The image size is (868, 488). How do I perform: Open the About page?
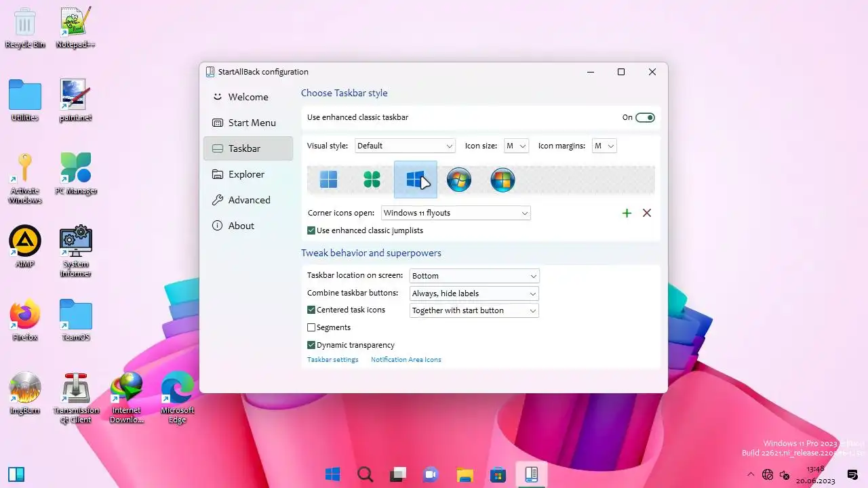coord(248,226)
